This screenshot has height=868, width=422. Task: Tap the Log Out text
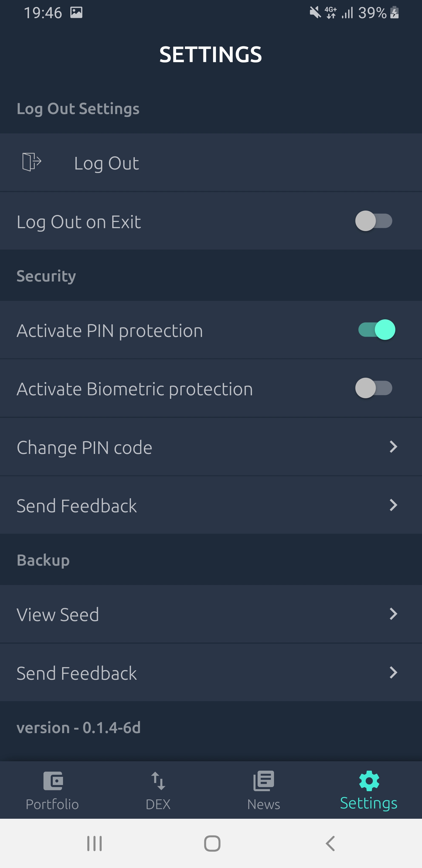tap(106, 163)
